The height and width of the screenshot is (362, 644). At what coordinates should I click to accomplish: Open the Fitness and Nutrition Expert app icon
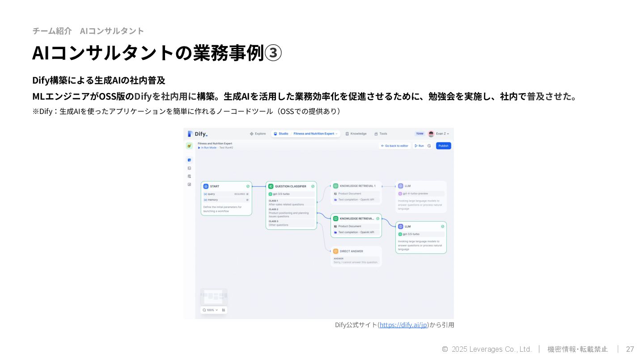click(189, 146)
